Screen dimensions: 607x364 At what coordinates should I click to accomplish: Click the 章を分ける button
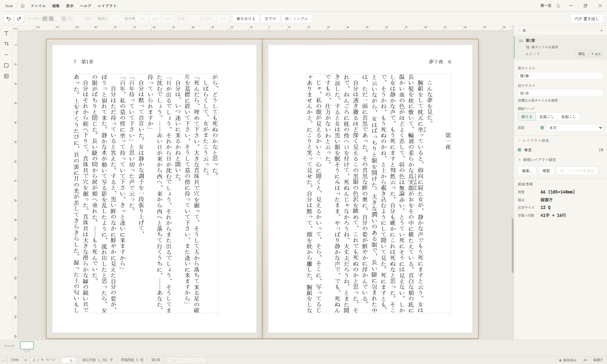pyautogui.click(x=246, y=19)
